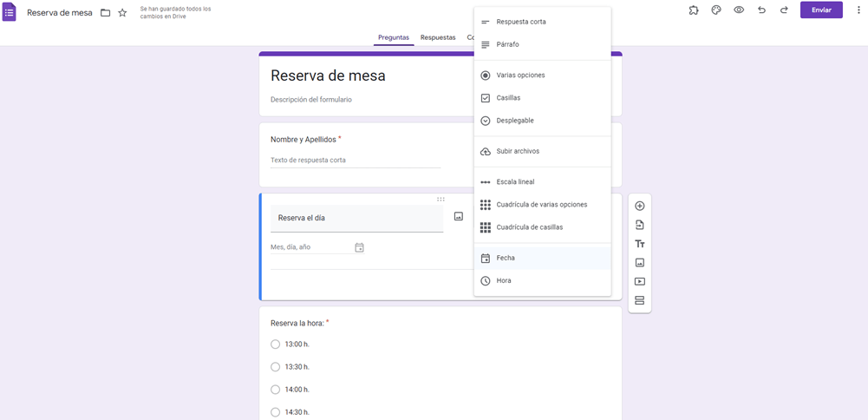Add a section from sidebar toolbar

pos(640,300)
